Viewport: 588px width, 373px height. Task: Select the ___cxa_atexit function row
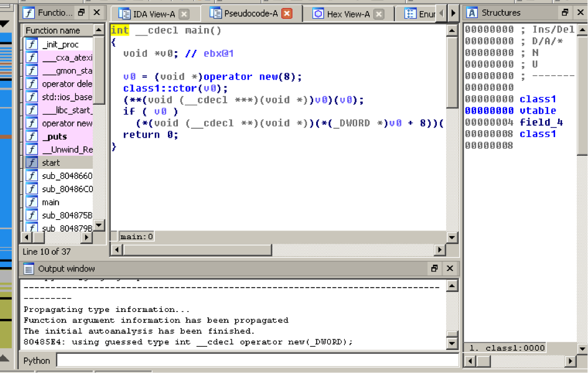58,57
